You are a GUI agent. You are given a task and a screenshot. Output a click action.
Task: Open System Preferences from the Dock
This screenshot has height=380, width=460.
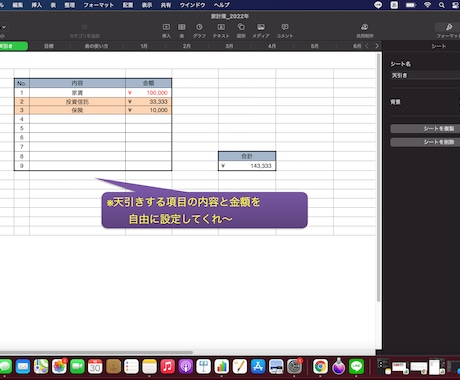pyautogui.click(x=295, y=367)
